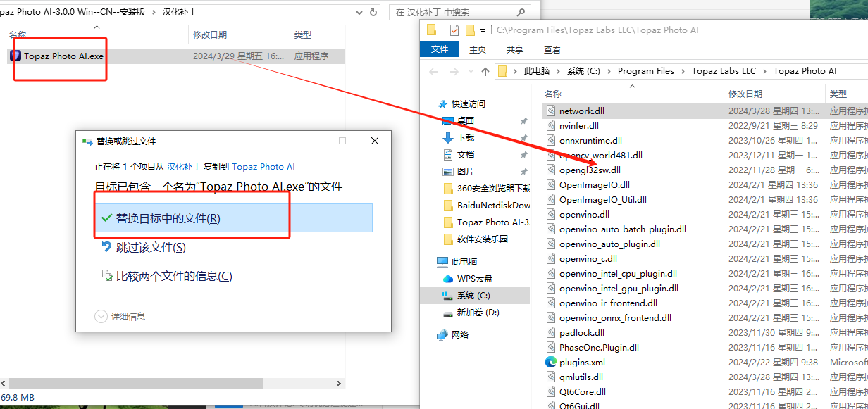Click the refresh button beside the search box

point(373,12)
